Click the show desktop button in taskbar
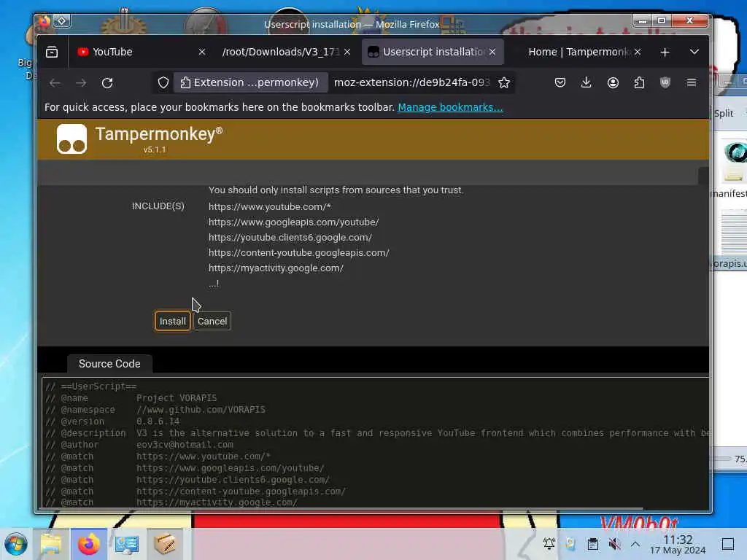Viewport: 747px width, 560px height. (728, 544)
